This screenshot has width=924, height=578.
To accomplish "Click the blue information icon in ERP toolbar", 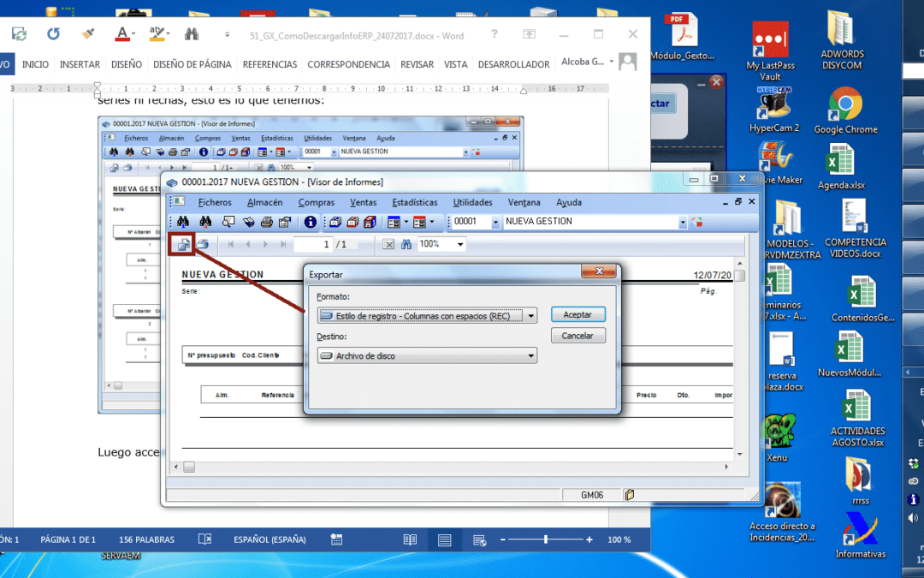I will [x=310, y=222].
